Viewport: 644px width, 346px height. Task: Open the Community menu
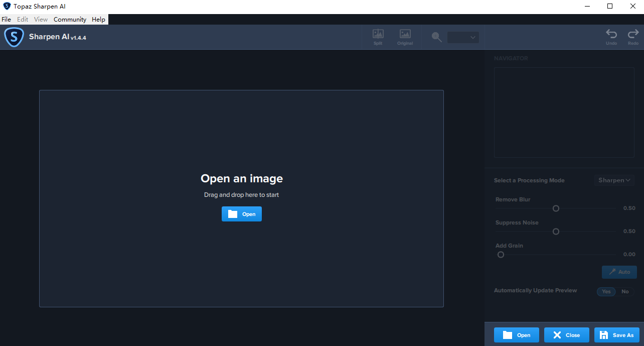70,20
